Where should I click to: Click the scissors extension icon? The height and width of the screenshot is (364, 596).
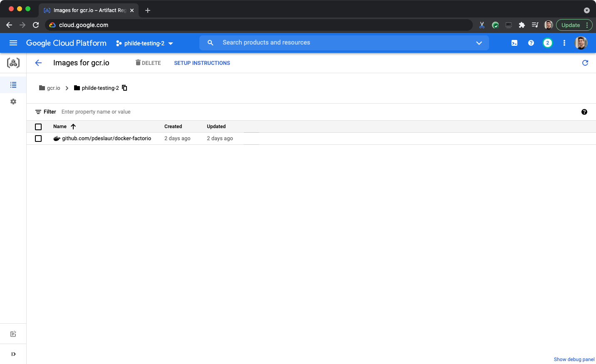pyautogui.click(x=482, y=25)
